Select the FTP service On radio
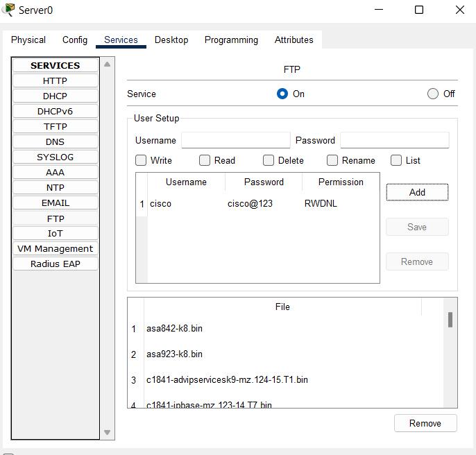Viewport: 476px width, 455px height. click(282, 94)
